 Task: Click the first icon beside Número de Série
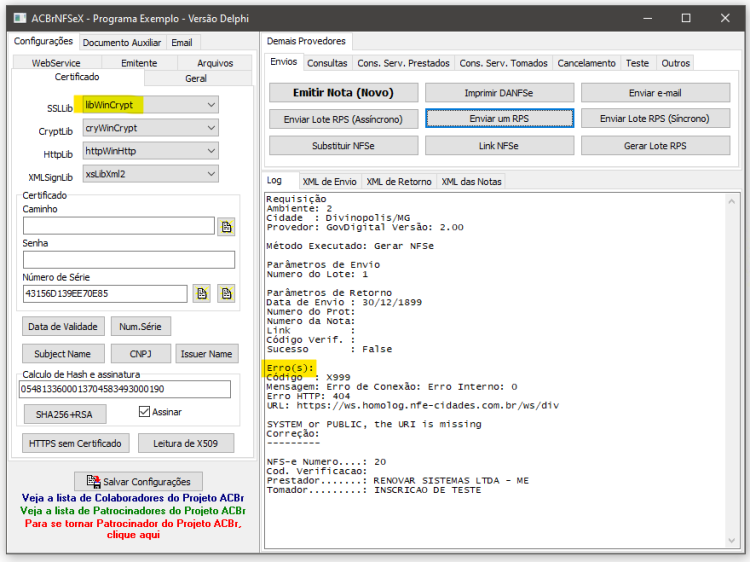tap(202, 294)
